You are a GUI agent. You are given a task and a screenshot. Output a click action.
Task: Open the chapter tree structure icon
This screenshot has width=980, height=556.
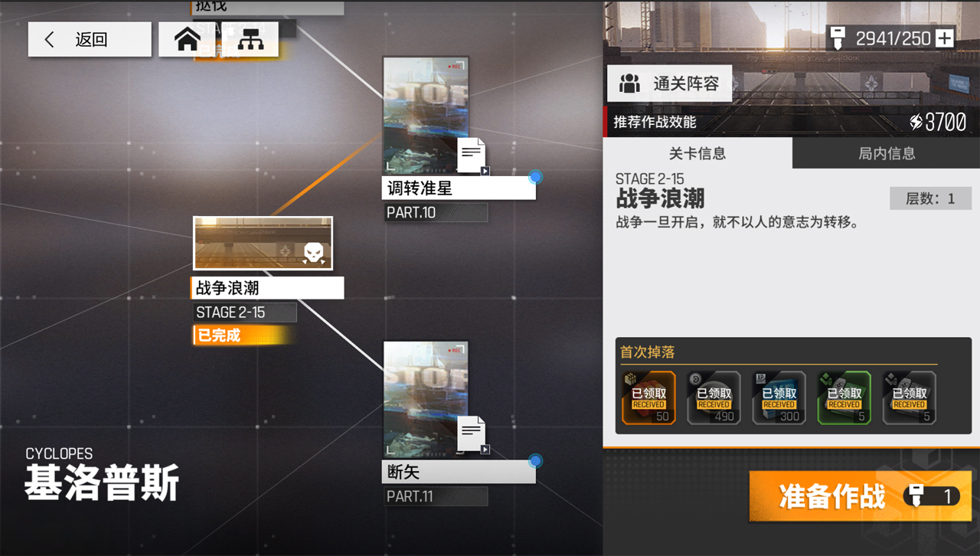click(250, 39)
